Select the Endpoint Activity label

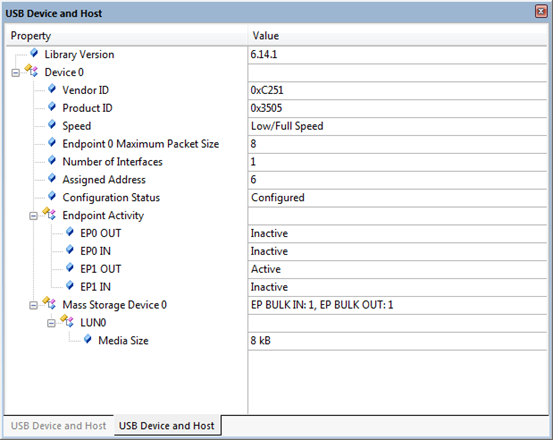point(103,215)
